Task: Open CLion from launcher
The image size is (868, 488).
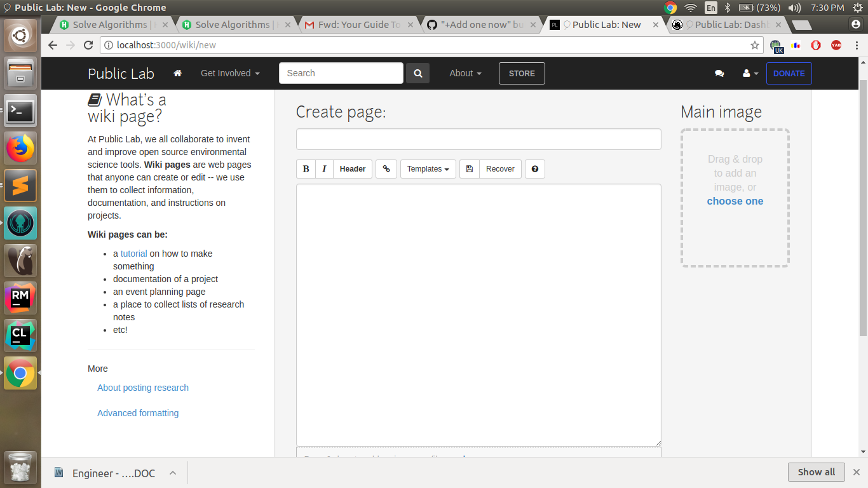Action: [x=20, y=335]
